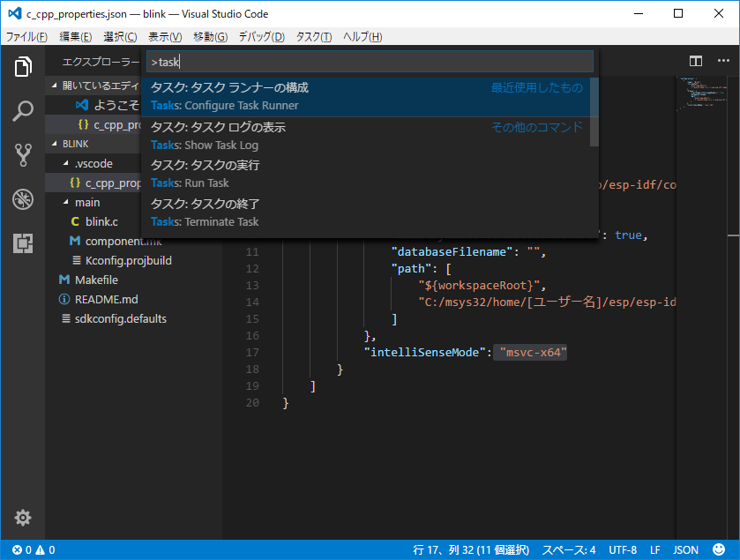Screen dimensions: 740x560
Task: Choose Tasks: Show Task Log command
Action: pos(366,136)
